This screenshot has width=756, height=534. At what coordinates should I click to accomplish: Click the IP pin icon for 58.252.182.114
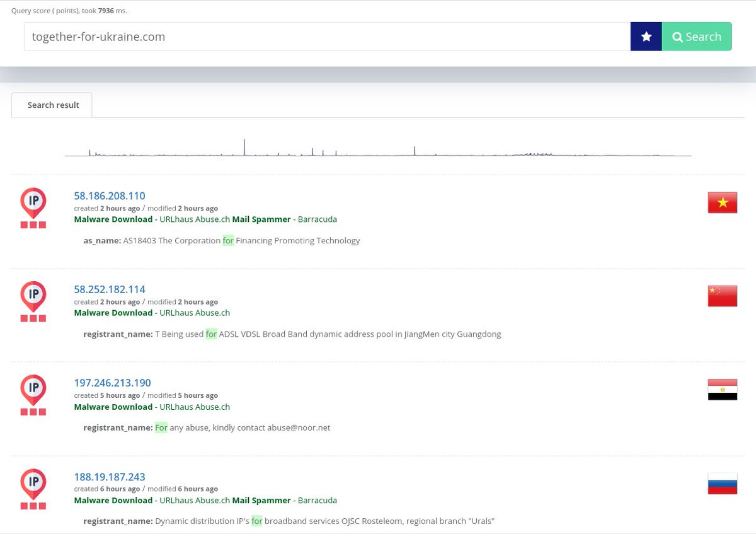tap(33, 301)
